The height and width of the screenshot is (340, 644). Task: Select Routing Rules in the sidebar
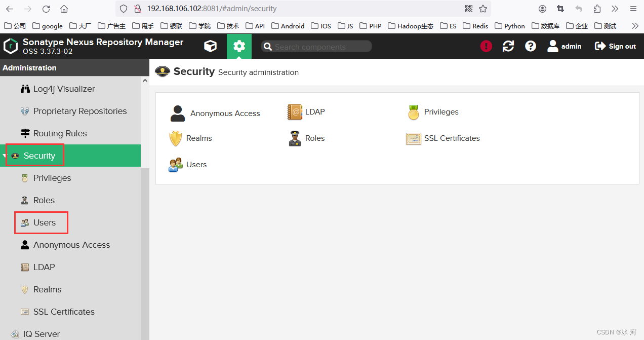(60, 133)
